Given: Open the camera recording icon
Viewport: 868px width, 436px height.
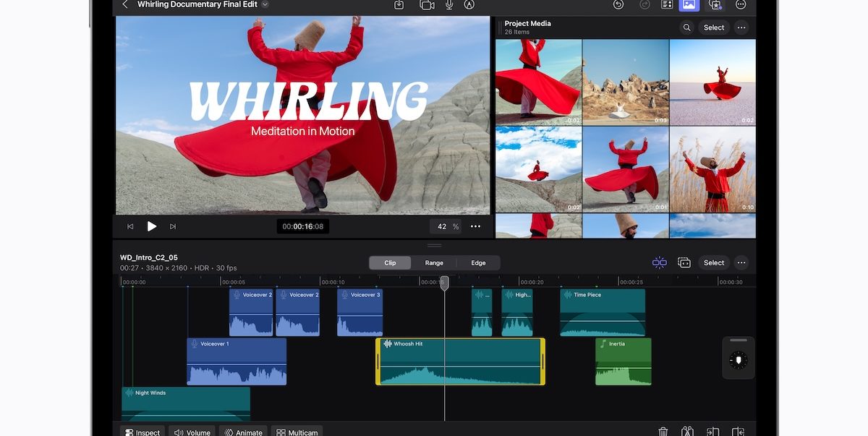Looking at the screenshot, I should (x=427, y=4).
